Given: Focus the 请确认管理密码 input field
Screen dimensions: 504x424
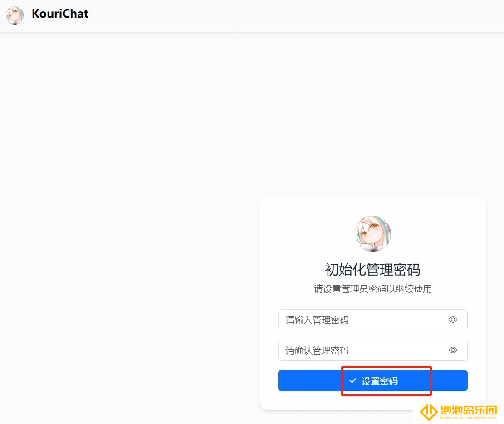Looking at the screenshot, I should point(373,350).
